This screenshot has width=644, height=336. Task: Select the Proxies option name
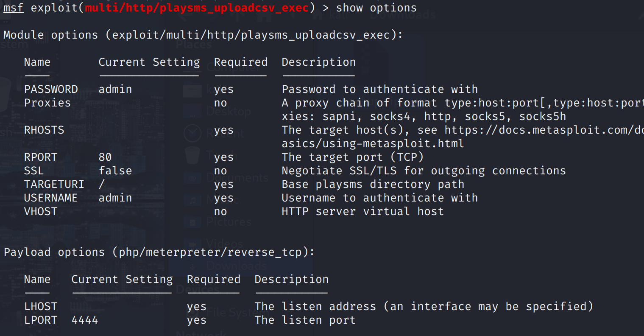click(47, 103)
